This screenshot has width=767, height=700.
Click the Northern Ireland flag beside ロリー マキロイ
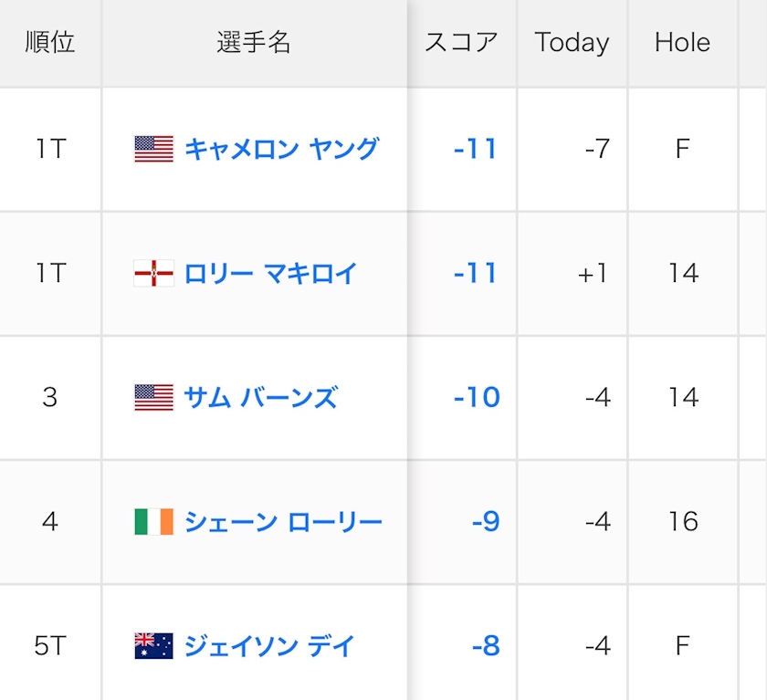point(153,273)
